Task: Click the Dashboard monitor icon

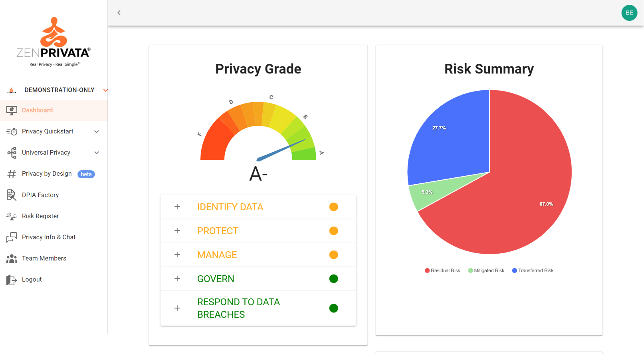Action: coord(12,110)
